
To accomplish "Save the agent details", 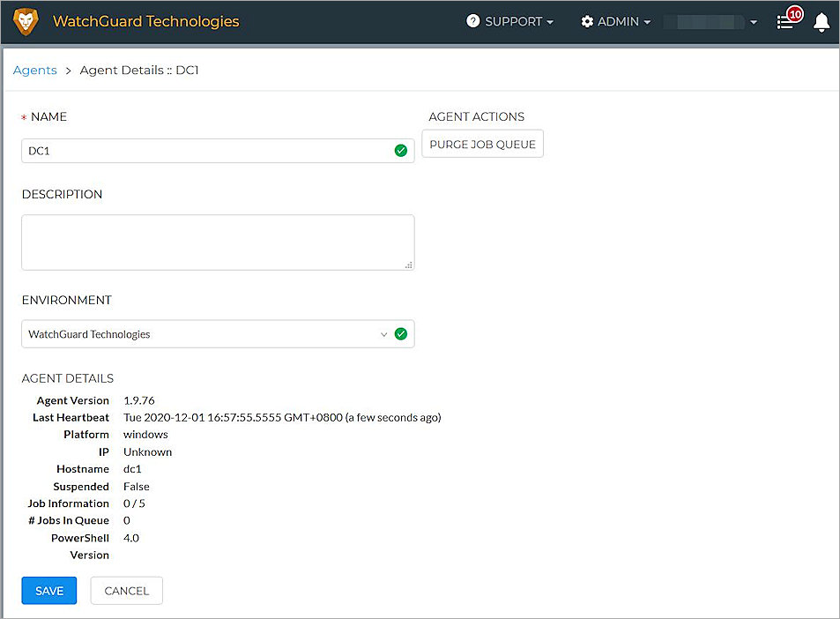I will pos(49,591).
